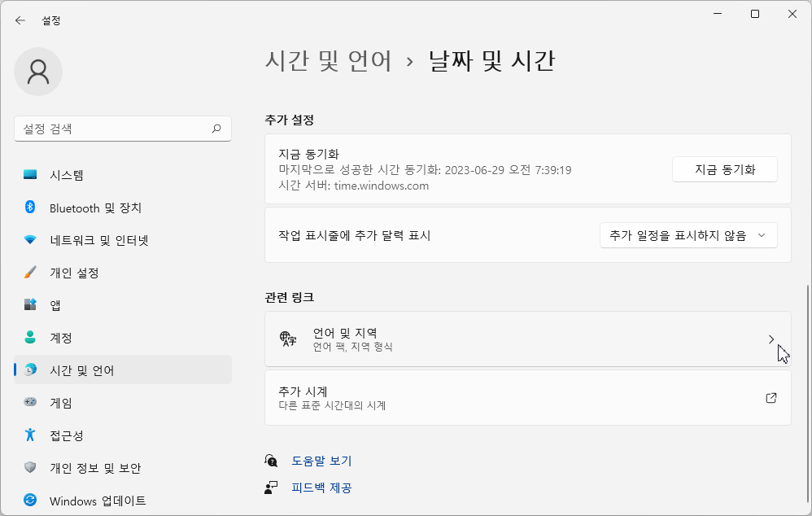Image resolution: width=812 pixels, height=516 pixels.
Task: Click the vertical scrollbar thumb
Action: tap(808, 395)
